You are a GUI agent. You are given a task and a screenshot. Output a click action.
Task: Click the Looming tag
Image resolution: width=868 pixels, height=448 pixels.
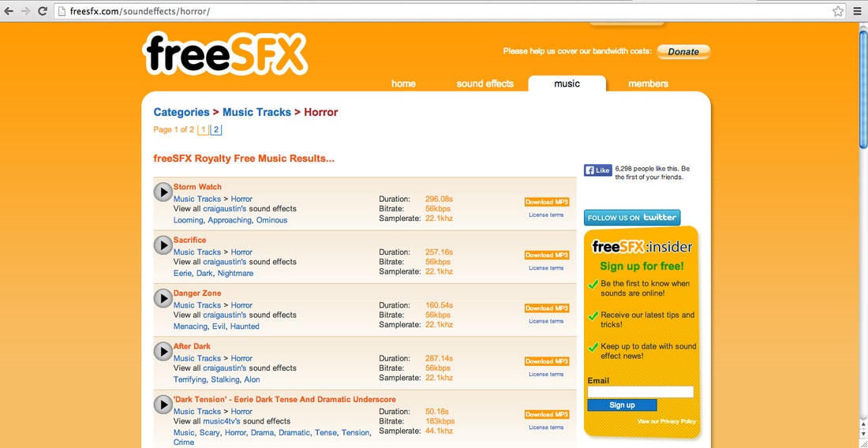pyautogui.click(x=189, y=220)
